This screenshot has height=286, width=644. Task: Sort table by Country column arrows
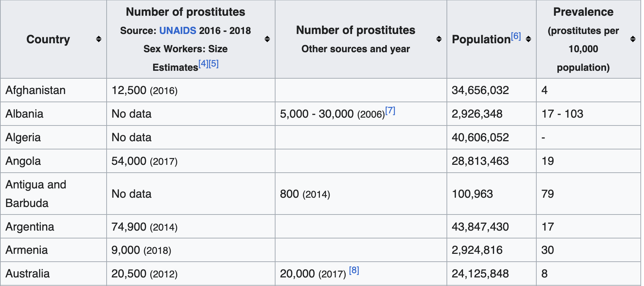click(x=99, y=39)
